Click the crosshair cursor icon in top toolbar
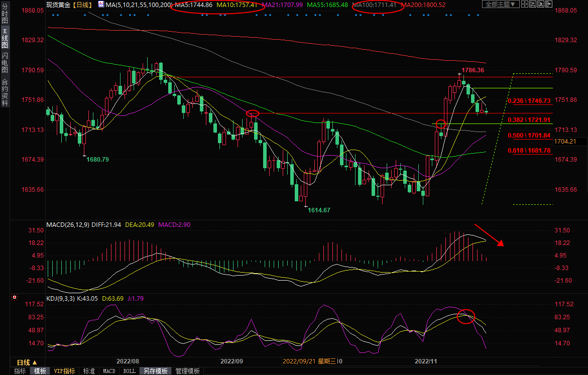 coord(525,4)
